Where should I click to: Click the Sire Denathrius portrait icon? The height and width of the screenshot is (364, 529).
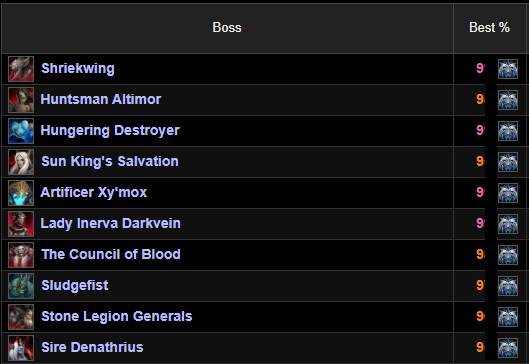(x=21, y=348)
